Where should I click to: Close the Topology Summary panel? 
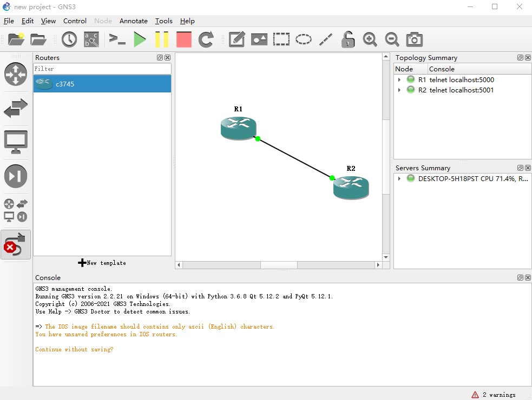click(x=528, y=58)
